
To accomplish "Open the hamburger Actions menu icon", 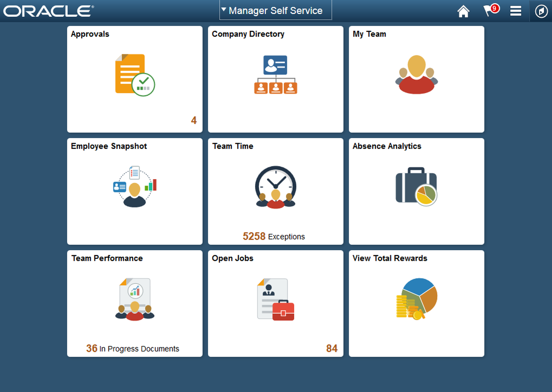I will [x=516, y=11].
